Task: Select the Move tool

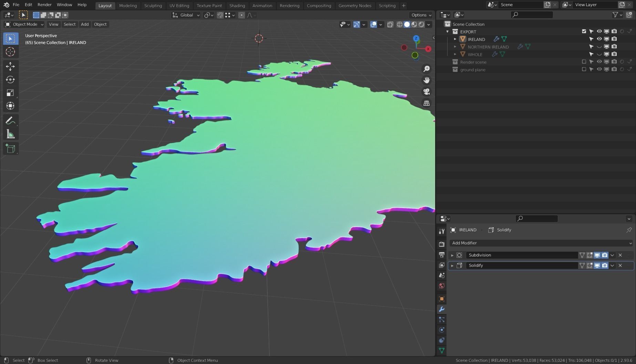Action: pyautogui.click(x=10, y=66)
